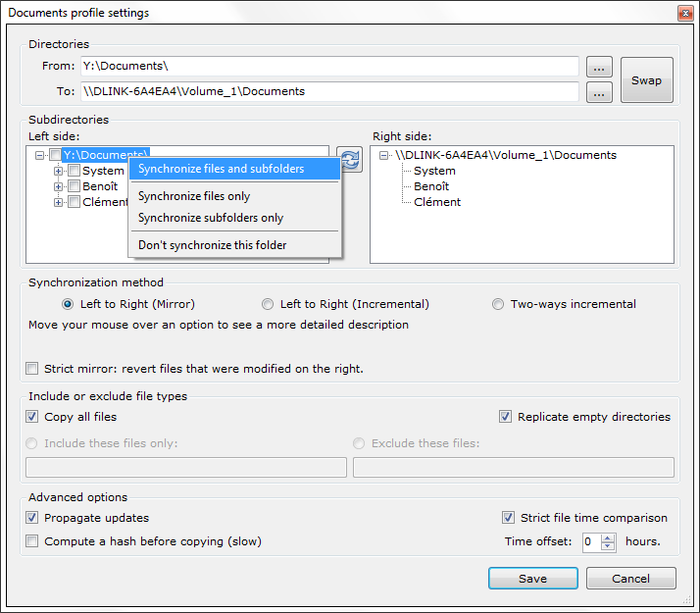Select Clément folder in right side tree
This screenshot has width=700, height=613.
click(x=436, y=202)
